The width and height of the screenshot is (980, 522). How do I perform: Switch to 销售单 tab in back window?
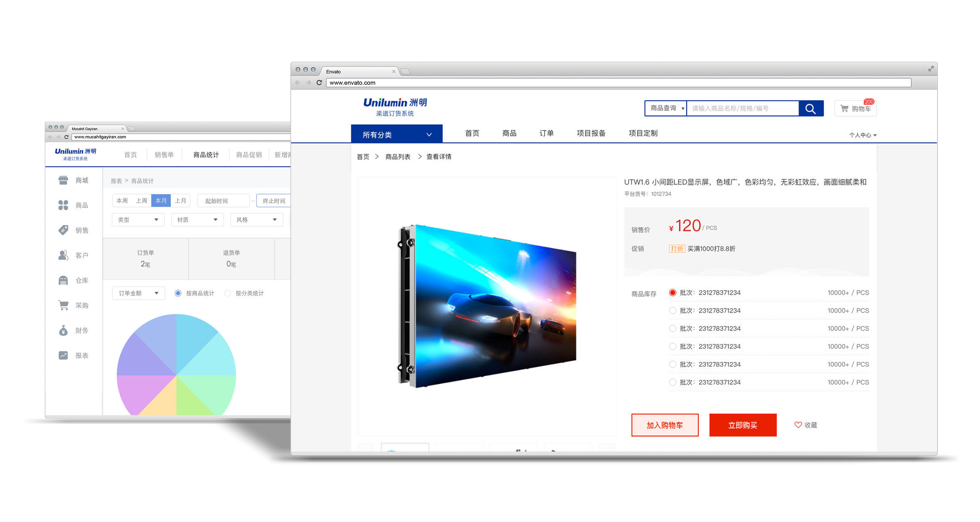coord(164,155)
